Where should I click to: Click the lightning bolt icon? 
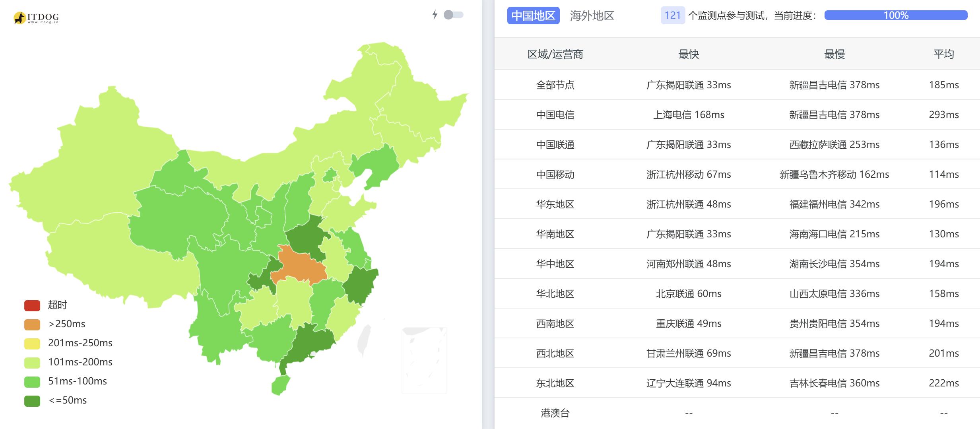(x=435, y=15)
